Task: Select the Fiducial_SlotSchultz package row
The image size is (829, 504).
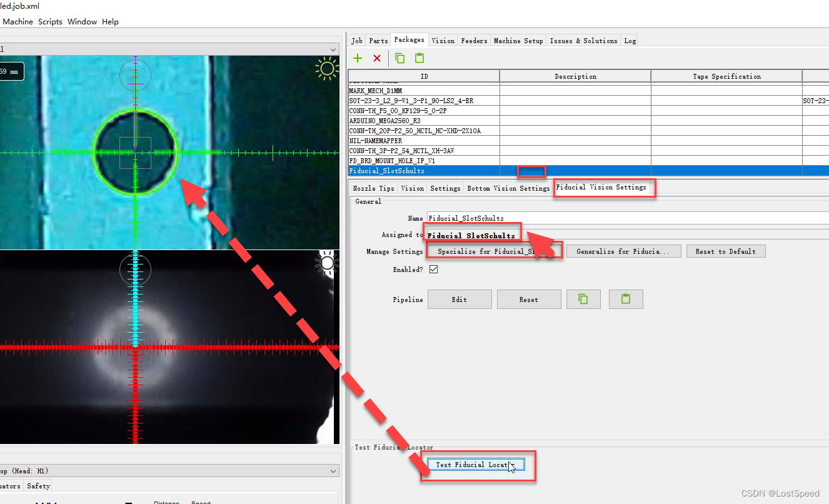Action: point(588,171)
